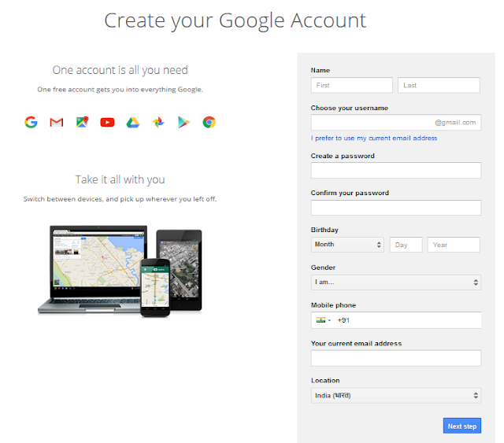Image resolution: width=504 pixels, height=443 pixels.
Task: Click the Confirm your password field
Action: pyautogui.click(x=395, y=208)
